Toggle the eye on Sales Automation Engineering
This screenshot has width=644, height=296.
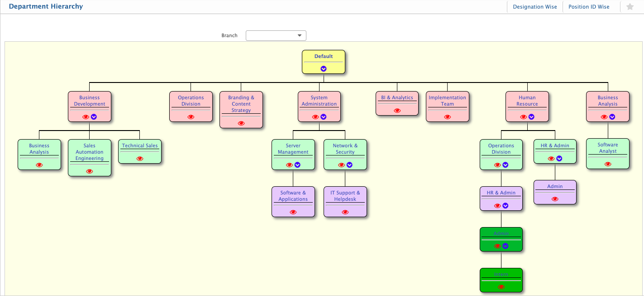pyautogui.click(x=90, y=171)
